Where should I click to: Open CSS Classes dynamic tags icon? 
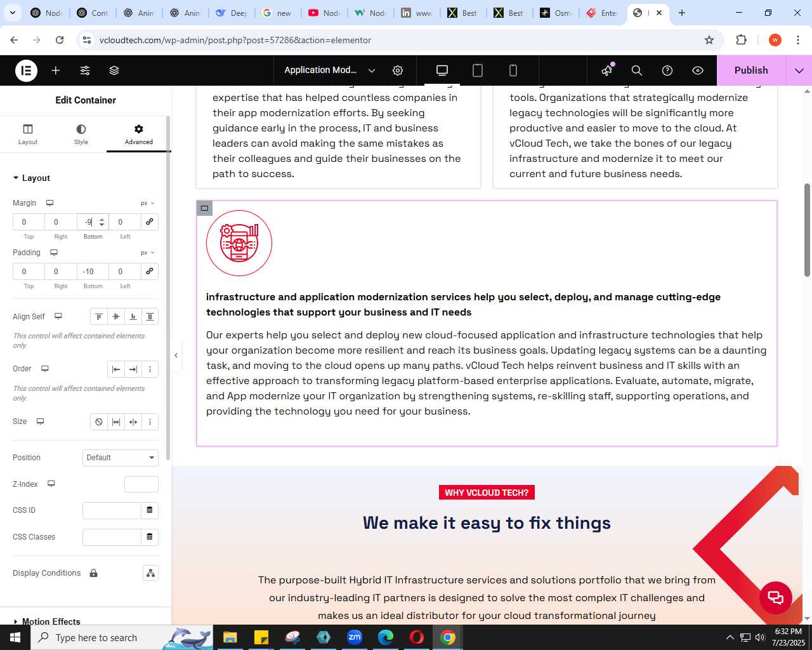tap(150, 537)
